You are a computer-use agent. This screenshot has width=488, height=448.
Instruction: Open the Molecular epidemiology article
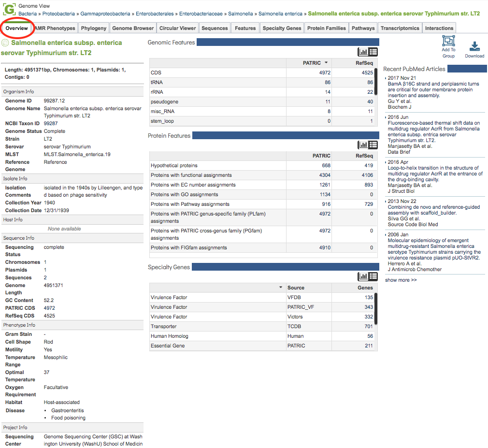[x=434, y=249]
